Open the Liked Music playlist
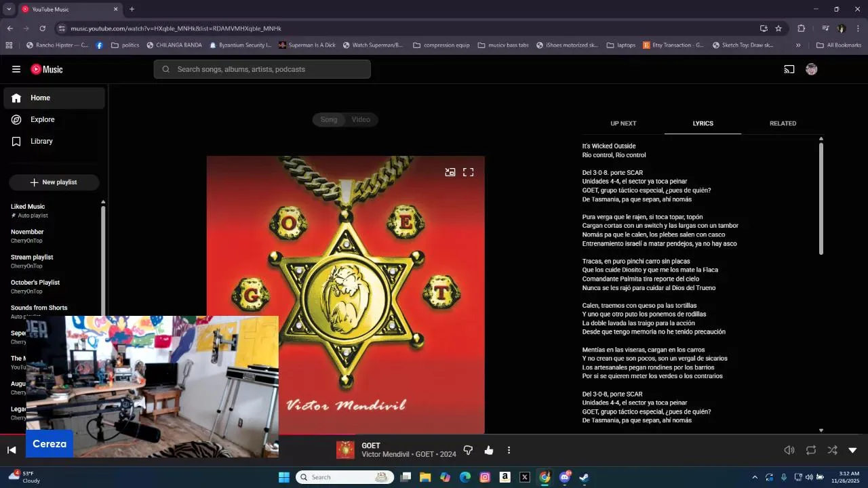 pyautogui.click(x=51, y=210)
